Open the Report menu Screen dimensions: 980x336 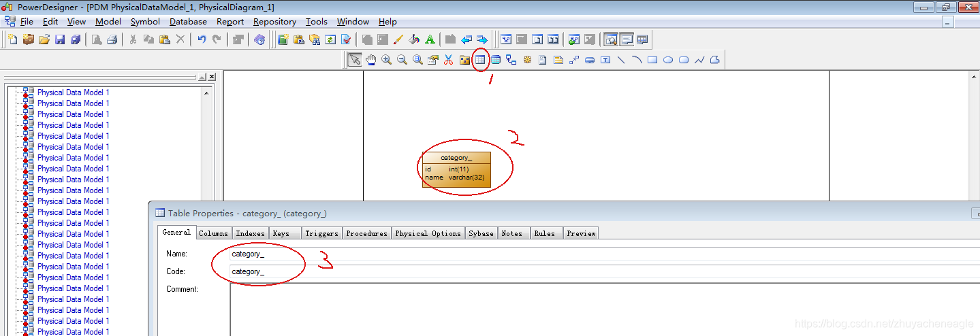pyautogui.click(x=230, y=22)
